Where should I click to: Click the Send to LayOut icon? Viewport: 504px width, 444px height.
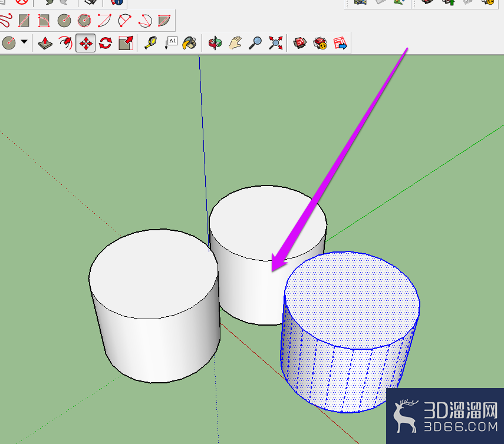tap(340, 43)
